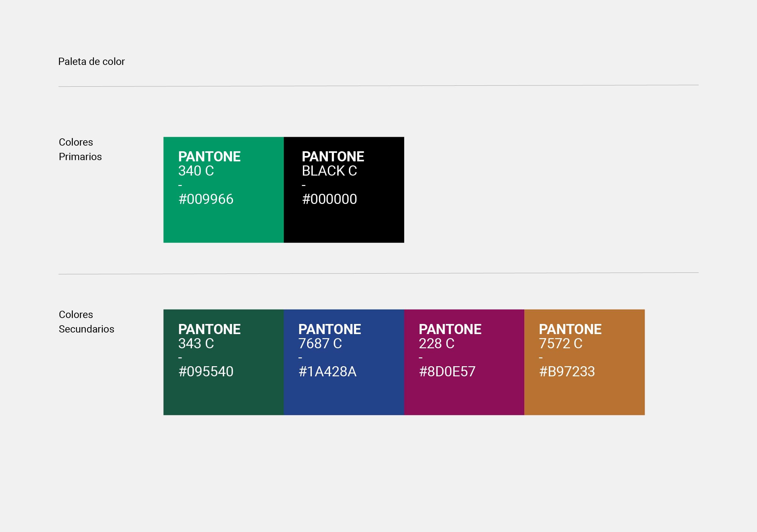The width and height of the screenshot is (757, 532).
Task: Click the hex code #B97233
Action: (567, 372)
